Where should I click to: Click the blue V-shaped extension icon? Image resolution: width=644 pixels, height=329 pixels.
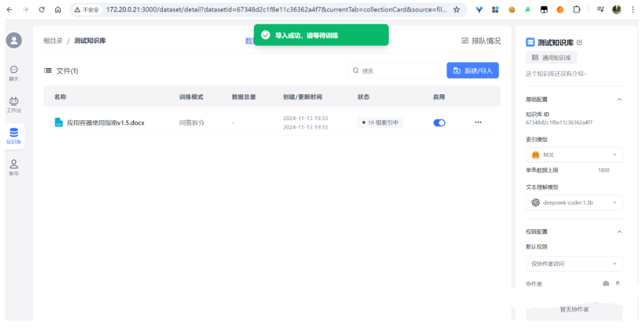click(479, 10)
